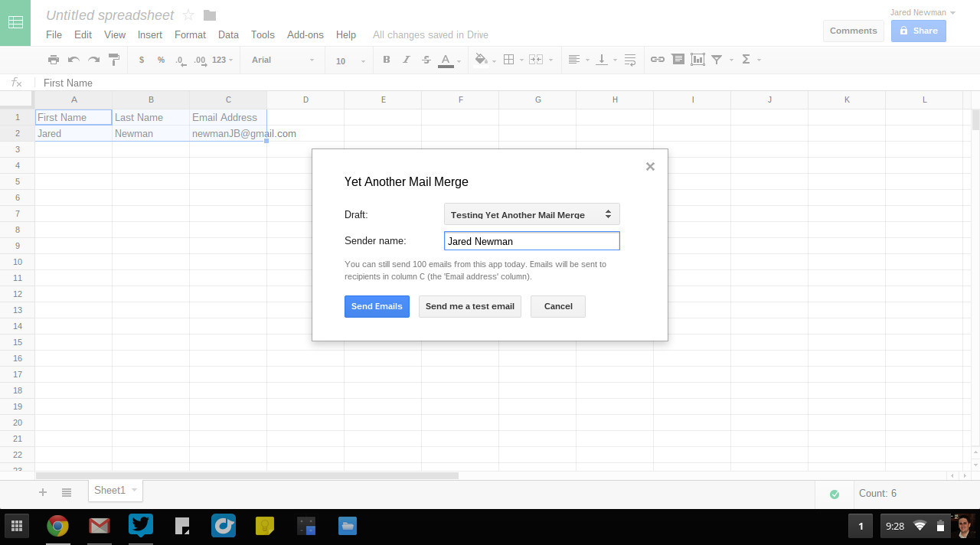Click the paint format roller icon
980x545 pixels.
tap(114, 60)
